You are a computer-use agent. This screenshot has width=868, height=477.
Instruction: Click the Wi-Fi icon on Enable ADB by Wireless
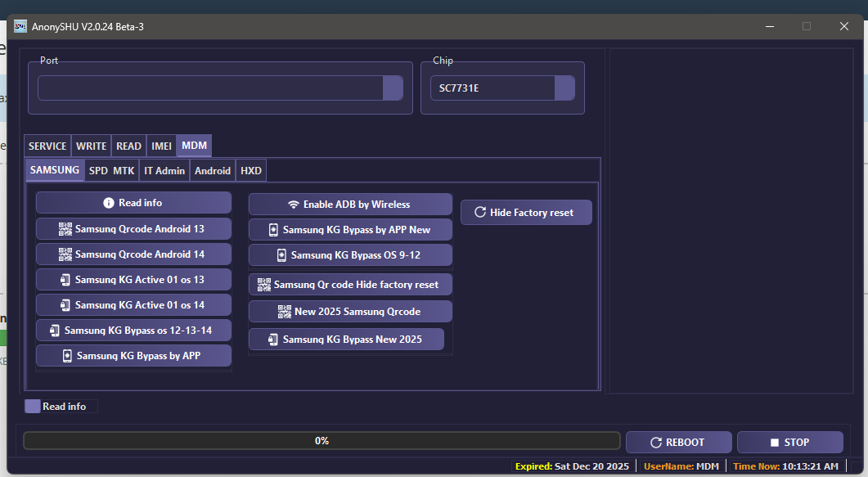click(x=294, y=205)
